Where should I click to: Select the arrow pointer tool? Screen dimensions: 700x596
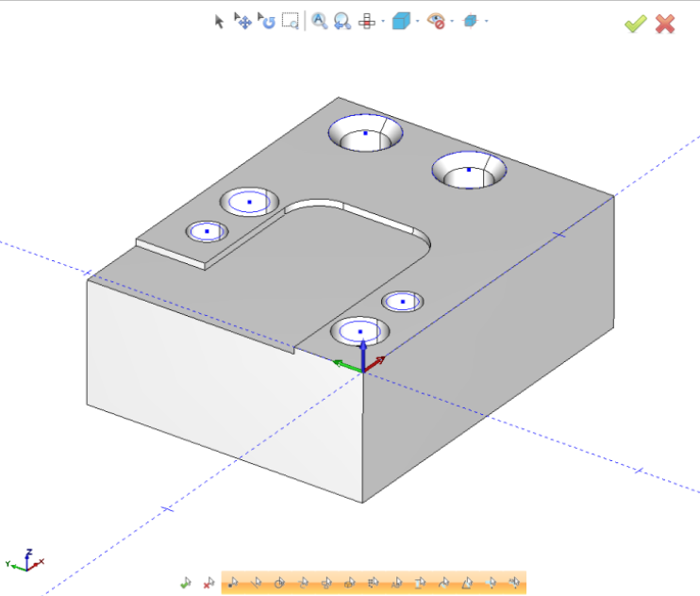pos(219,22)
